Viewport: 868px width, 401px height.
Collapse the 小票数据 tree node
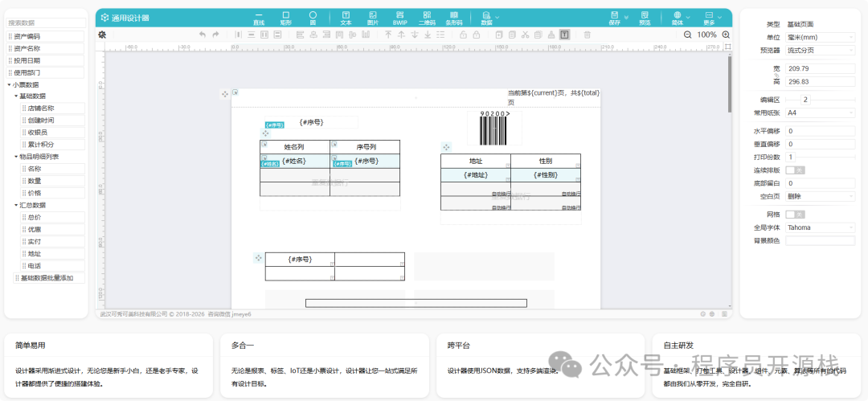coord(9,84)
